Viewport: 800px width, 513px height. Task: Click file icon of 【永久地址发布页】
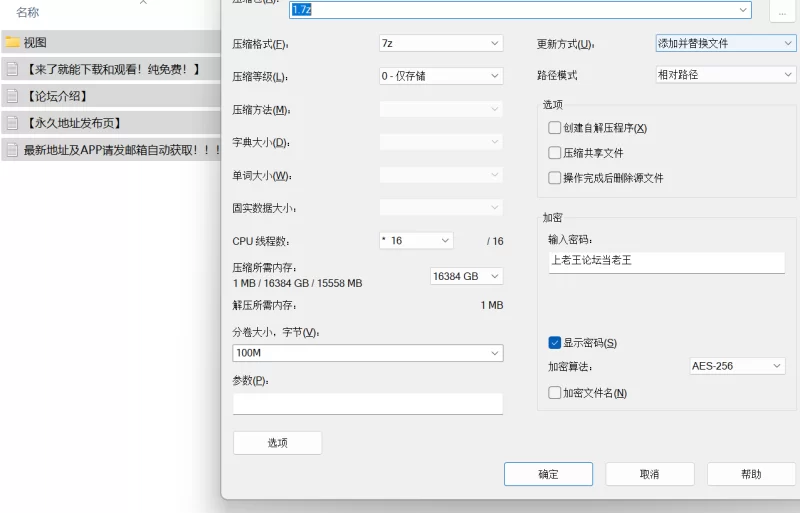click(x=12, y=123)
